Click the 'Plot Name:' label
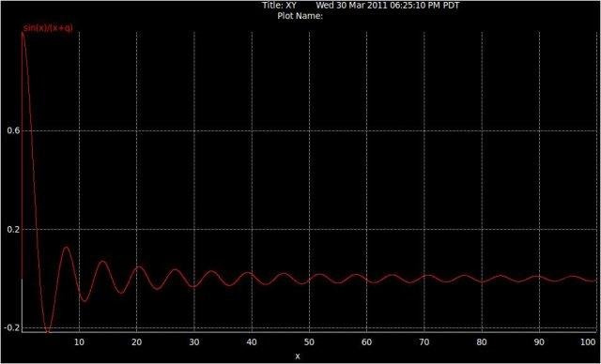Image resolution: width=601 pixels, height=364 pixels. [x=300, y=16]
